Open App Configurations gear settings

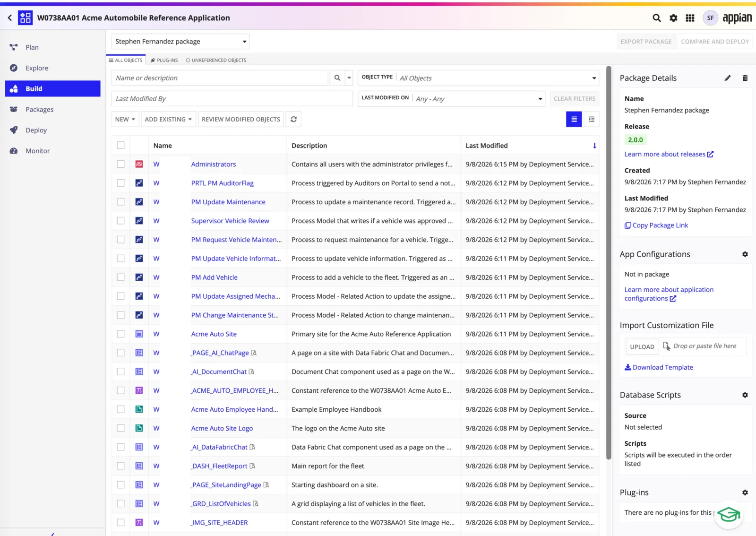tap(745, 254)
